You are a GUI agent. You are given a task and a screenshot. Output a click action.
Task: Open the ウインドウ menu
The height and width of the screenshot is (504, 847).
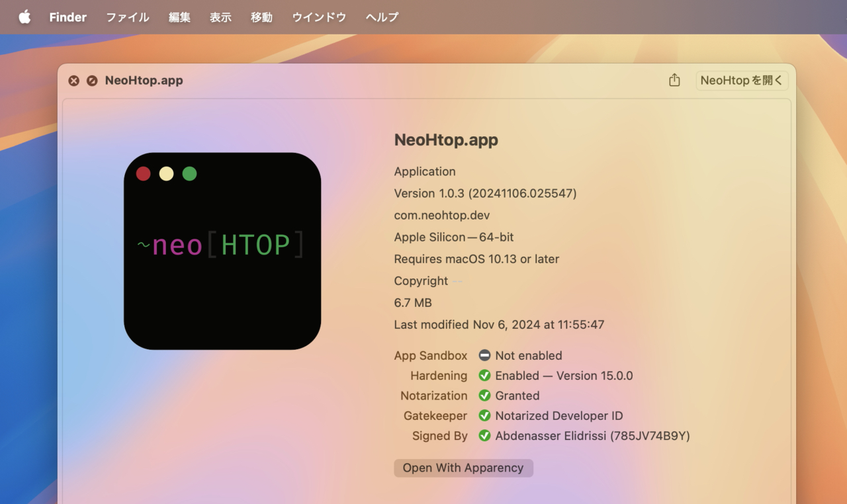point(319,17)
